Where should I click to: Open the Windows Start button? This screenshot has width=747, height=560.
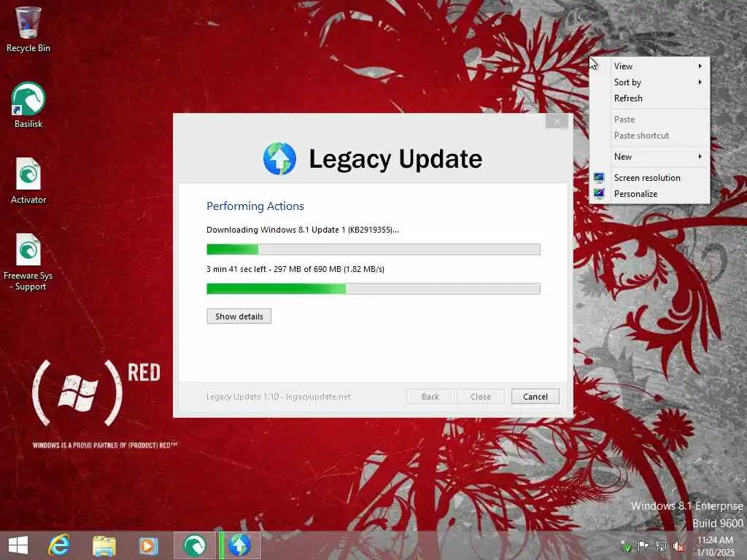pos(18,545)
